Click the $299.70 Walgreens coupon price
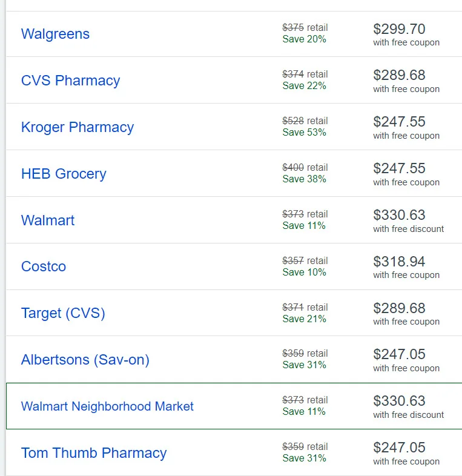Screen dimensions: 462x476 399,29
